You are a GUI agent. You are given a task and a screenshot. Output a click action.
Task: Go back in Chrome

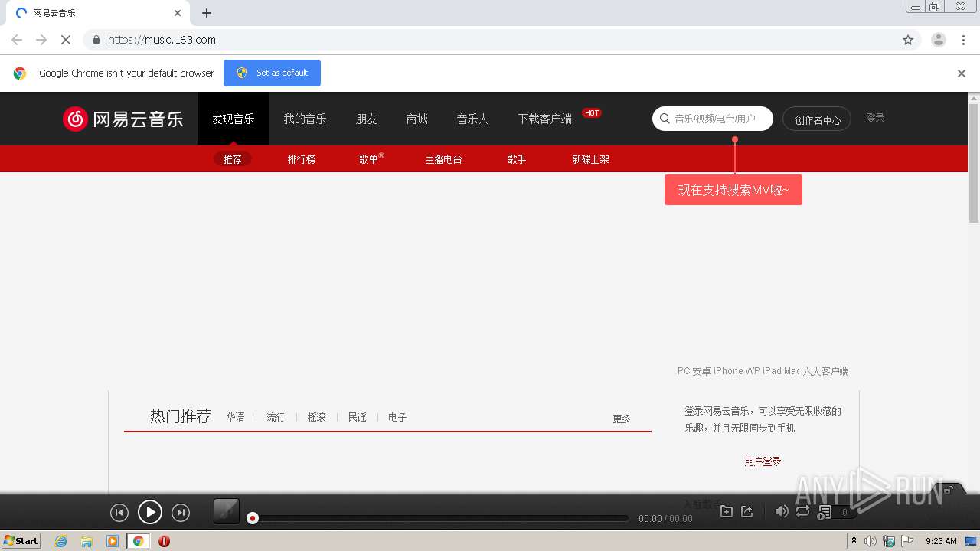tap(17, 40)
